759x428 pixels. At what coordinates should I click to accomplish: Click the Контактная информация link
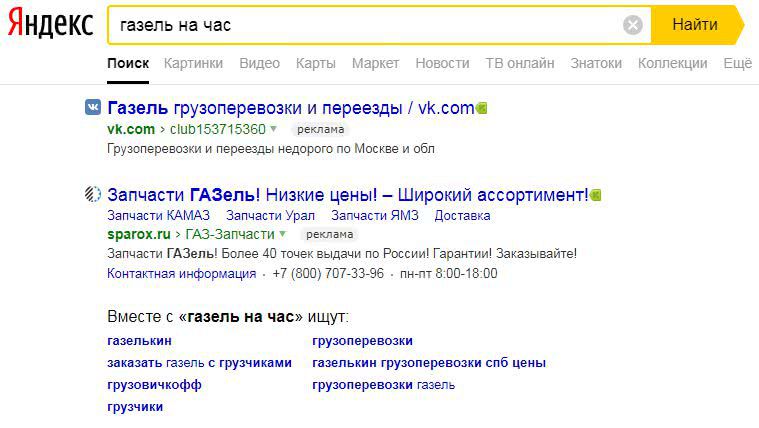click(181, 274)
